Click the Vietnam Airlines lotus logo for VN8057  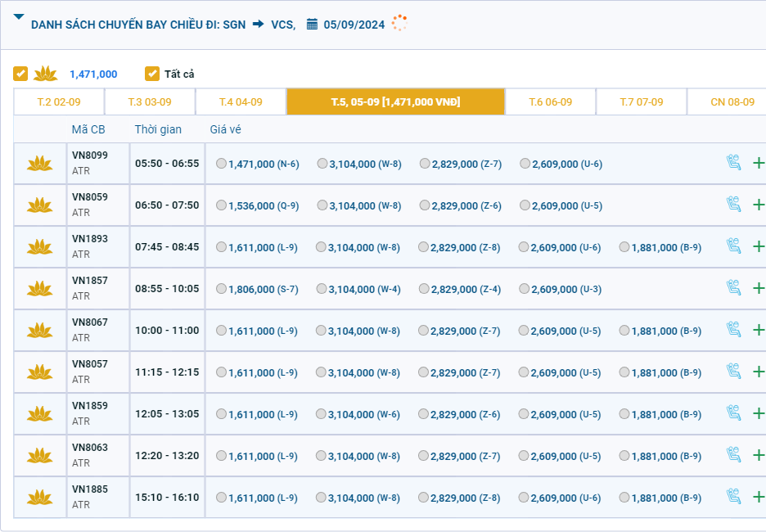click(x=39, y=372)
